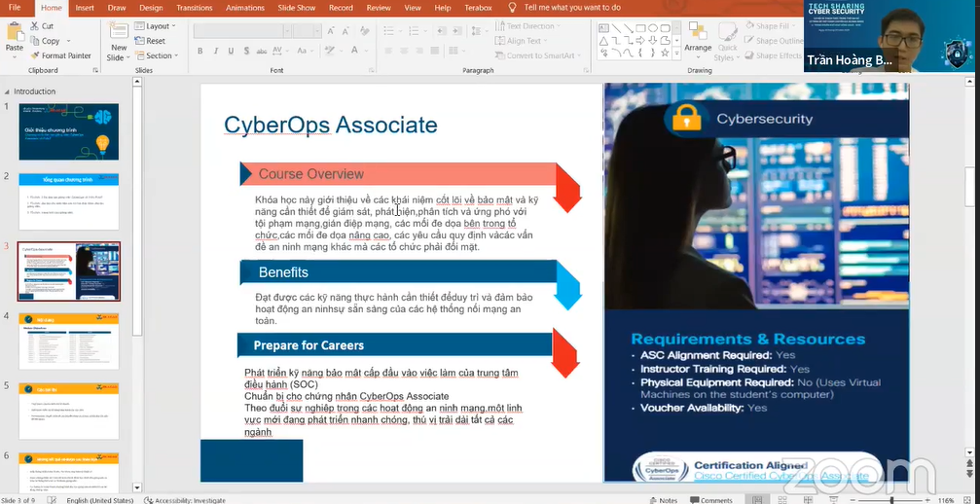Screen dimensions: 980x504
Task: Click the Copy icon
Action: pyautogui.click(x=34, y=41)
